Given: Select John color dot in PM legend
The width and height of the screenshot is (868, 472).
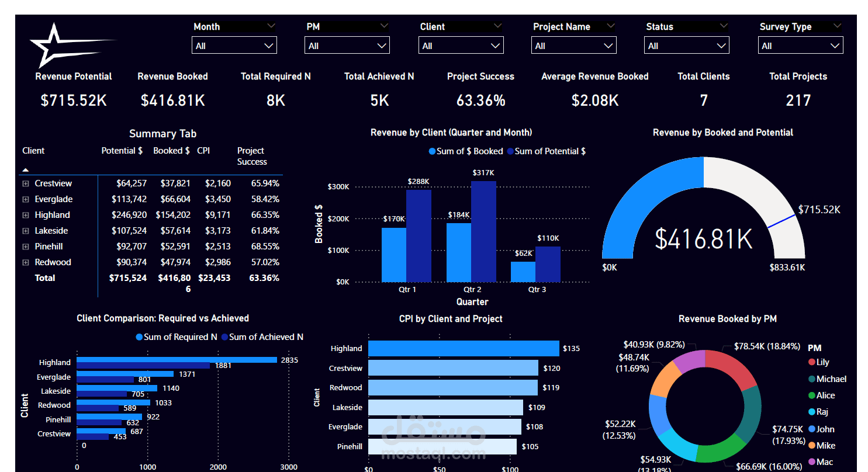Looking at the screenshot, I should (x=812, y=429).
